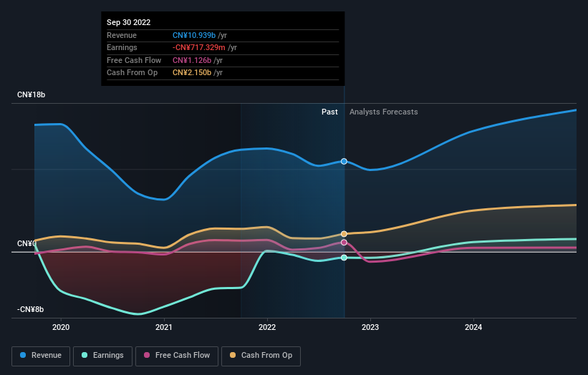Toggle the Earnings series in legend
588x375 pixels.
102,356
